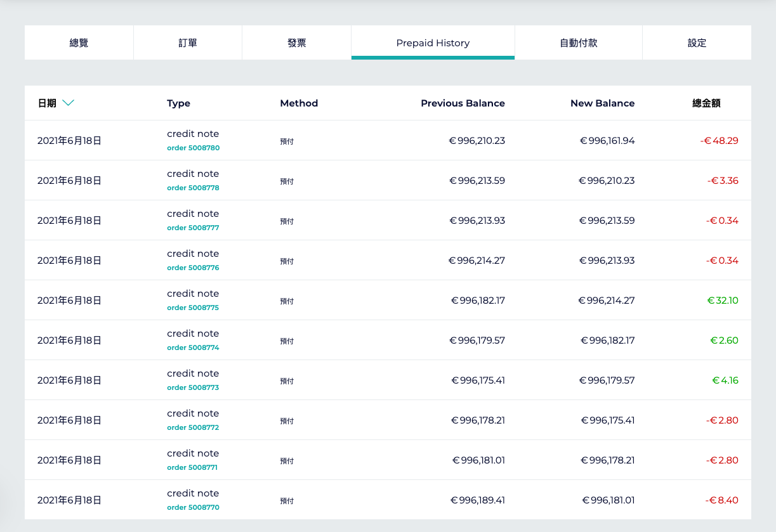Click the order 5008778 link
Viewport: 776px width, 532px height.
tap(193, 188)
